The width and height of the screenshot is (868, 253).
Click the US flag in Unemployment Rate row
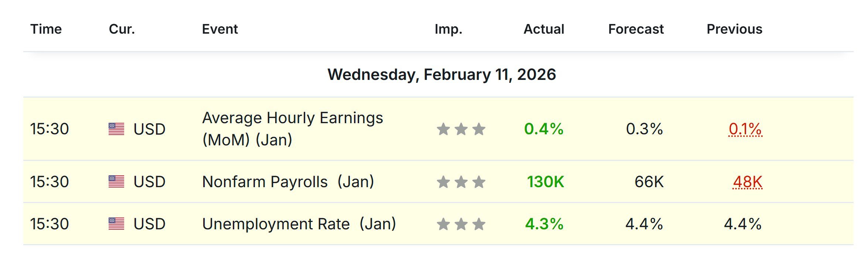[116, 224]
